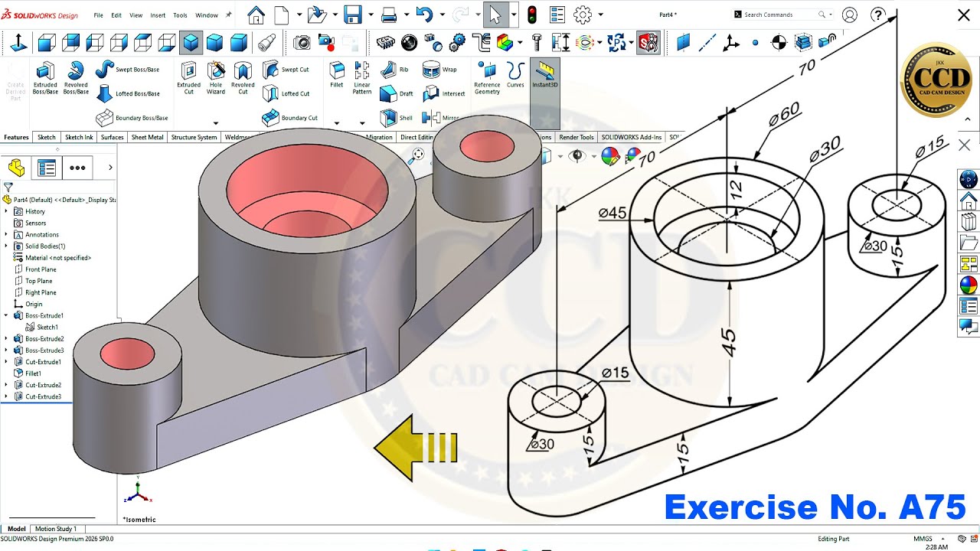Open the Appearances task pane tab
The image size is (980, 551).
[x=969, y=285]
